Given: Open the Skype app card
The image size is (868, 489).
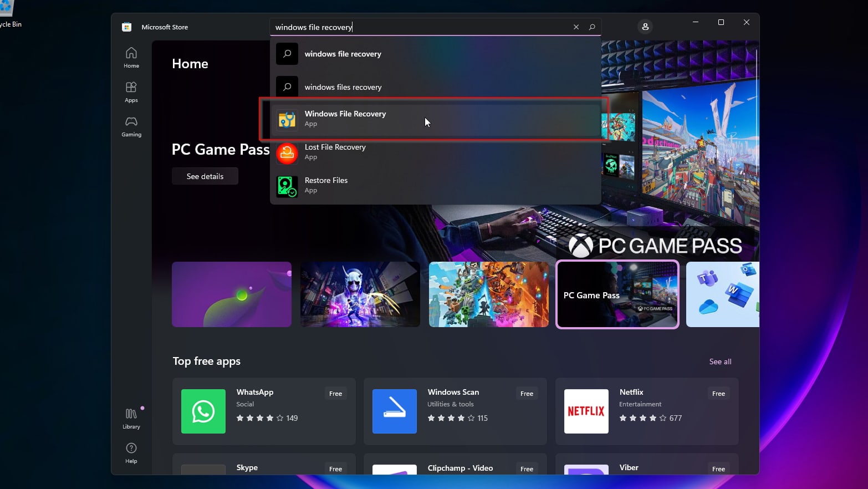Looking at the screenshot, I should point(264,464).
